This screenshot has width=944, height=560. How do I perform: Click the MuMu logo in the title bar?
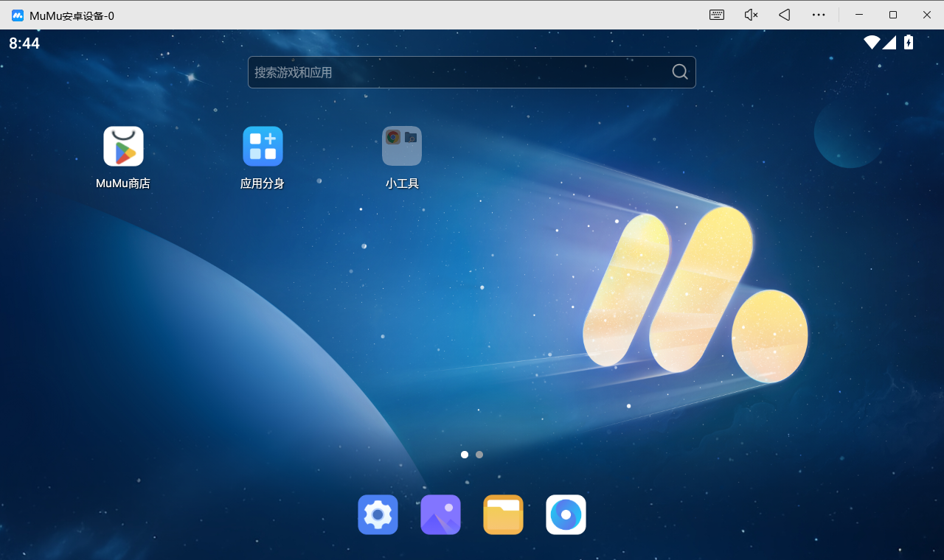[x=18, y=15]
